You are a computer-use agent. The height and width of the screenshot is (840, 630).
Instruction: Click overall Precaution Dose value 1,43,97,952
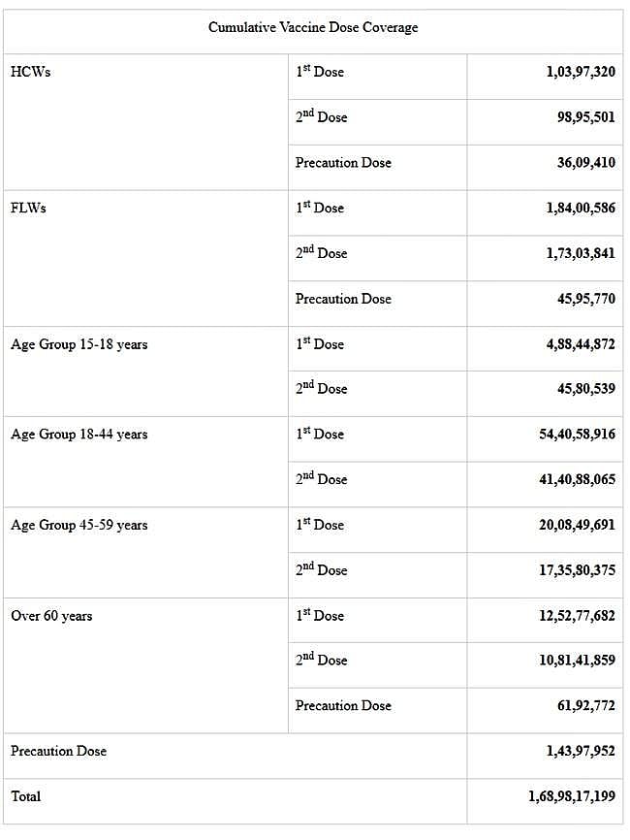[580, 751]
